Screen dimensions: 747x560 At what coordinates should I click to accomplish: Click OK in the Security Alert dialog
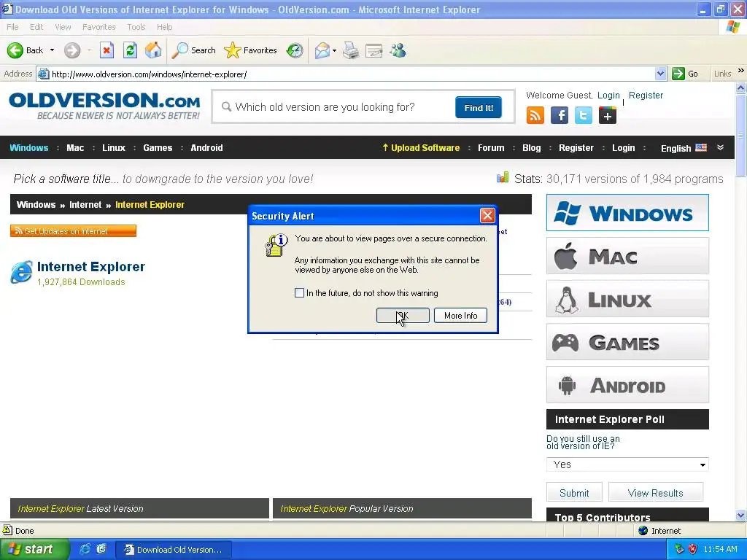[403, 315]
